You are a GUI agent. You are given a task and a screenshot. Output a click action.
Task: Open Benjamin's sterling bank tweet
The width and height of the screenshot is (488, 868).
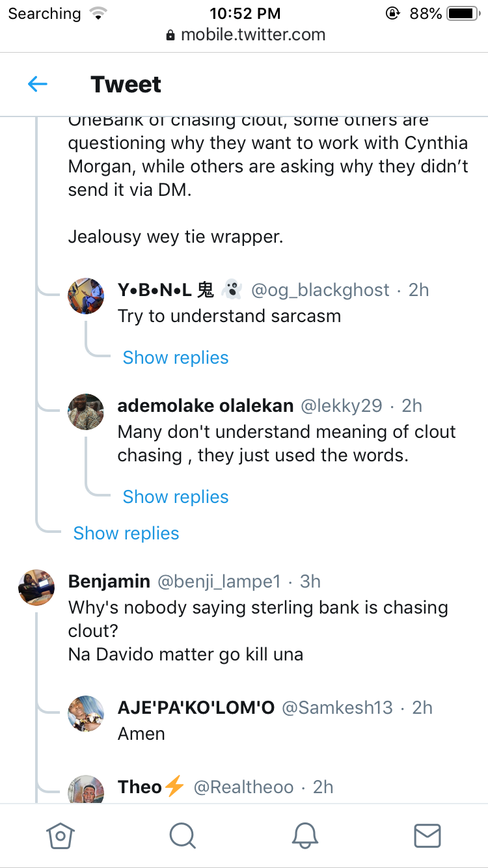click(258, 619)
